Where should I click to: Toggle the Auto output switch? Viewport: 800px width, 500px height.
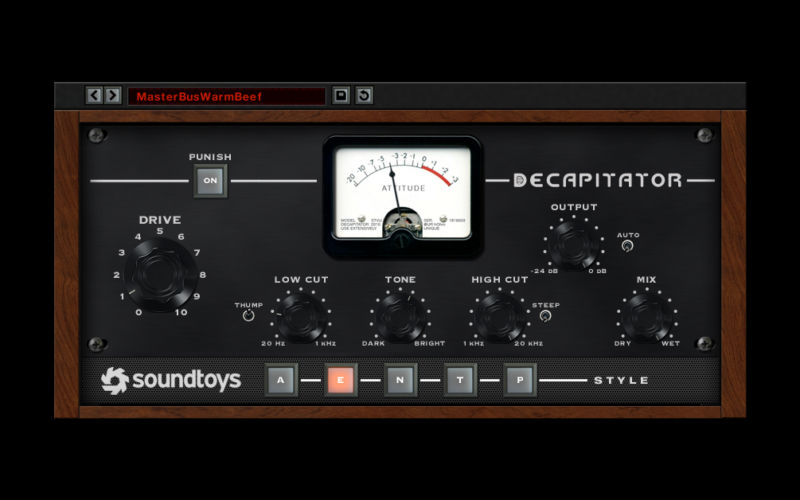coord(627,245)
